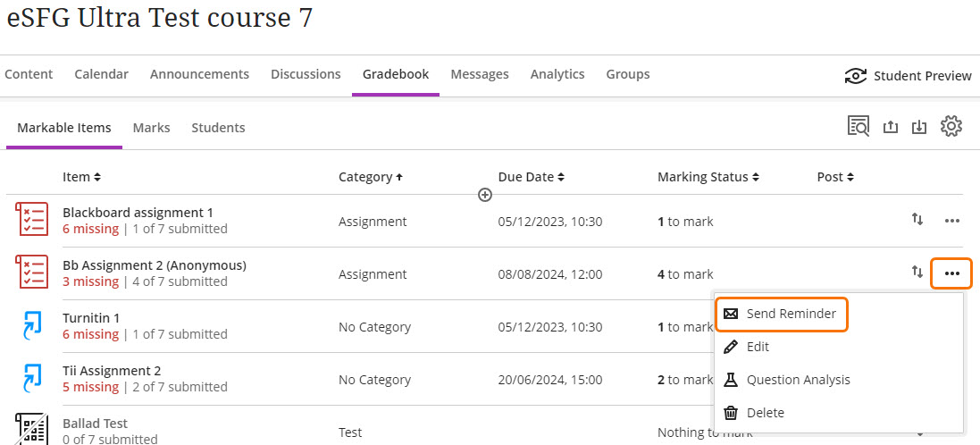The width and height of the screenshot is (980, 445).
Task: View the Analytics tab
Action: pyautogui.click(x=557, y=74)
